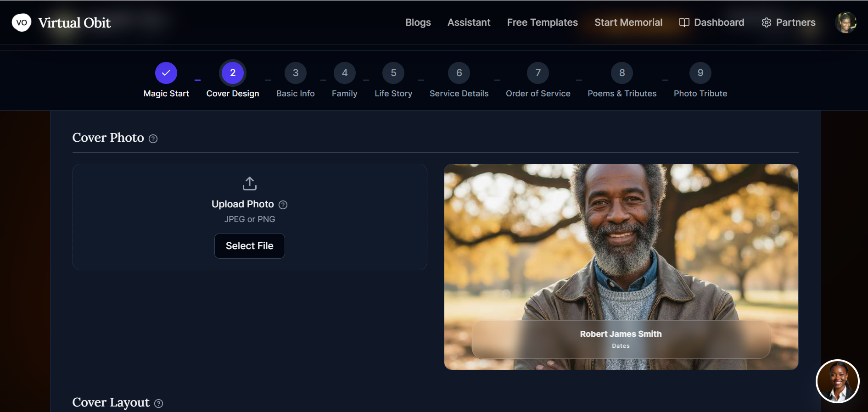
Task: Click the Partners gear icon
Action: (x=766, y=22)
